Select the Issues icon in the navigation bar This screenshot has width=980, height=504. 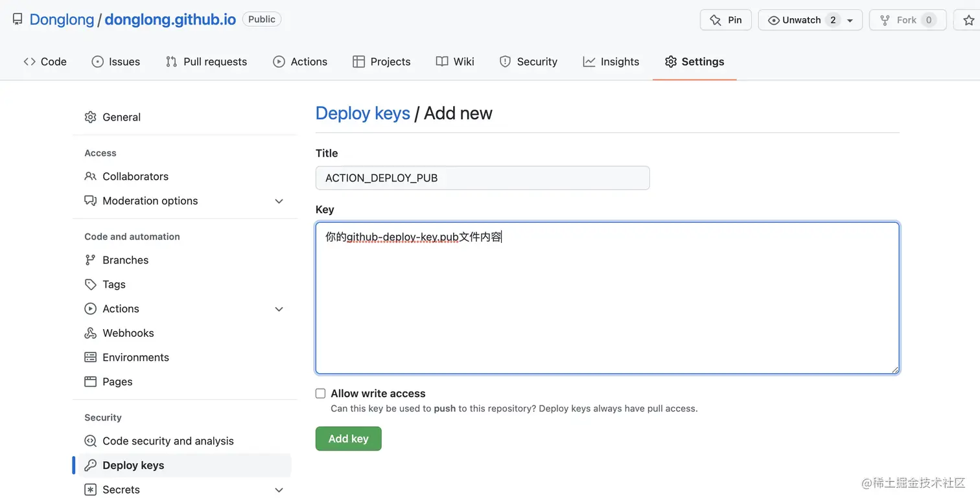pyautogui.click(x=97, y=61)
